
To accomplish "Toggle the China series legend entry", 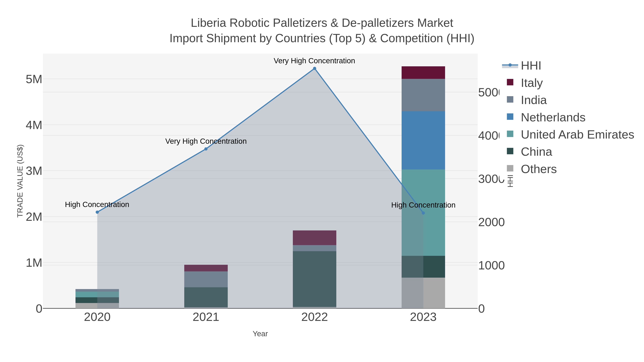I will point(529,152).
